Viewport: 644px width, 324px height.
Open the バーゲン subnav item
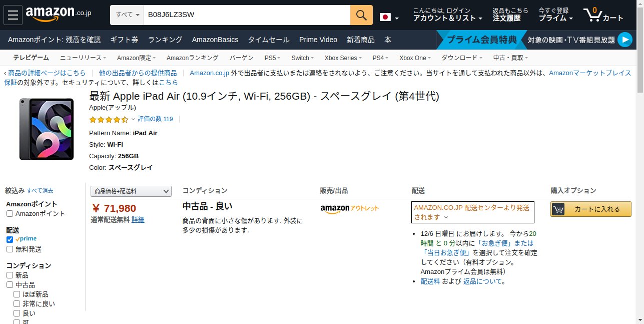point(242,58)
